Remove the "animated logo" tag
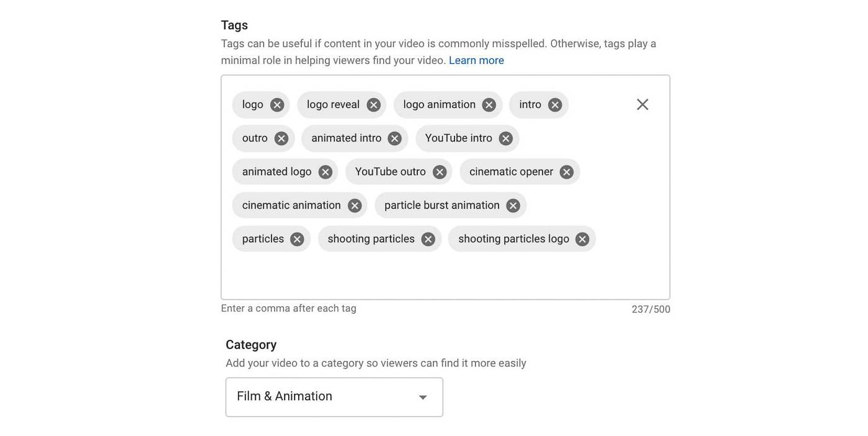Screen dimensions: 868x436 pos(325,171)
